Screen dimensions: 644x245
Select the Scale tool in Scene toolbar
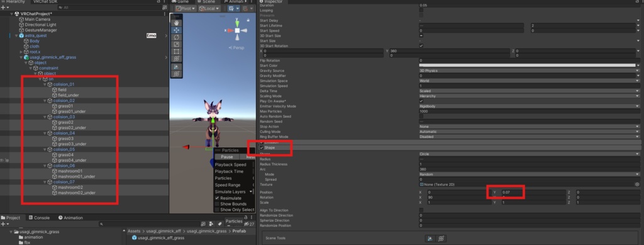coord(177,44)
